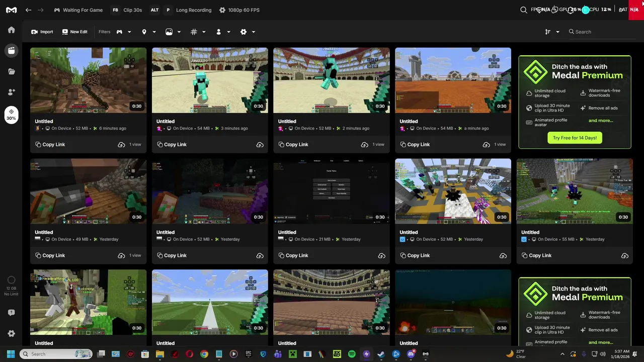Open the clips library sidebar icon
The image size is (644, 362).
coord(11,50)
